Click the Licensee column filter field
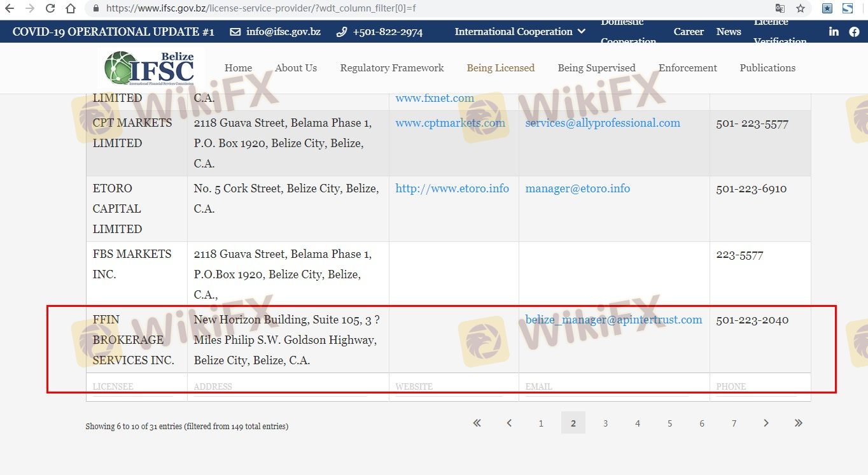Screen dimensions: 868x475 pyautogui.click(x=132, y=387)
